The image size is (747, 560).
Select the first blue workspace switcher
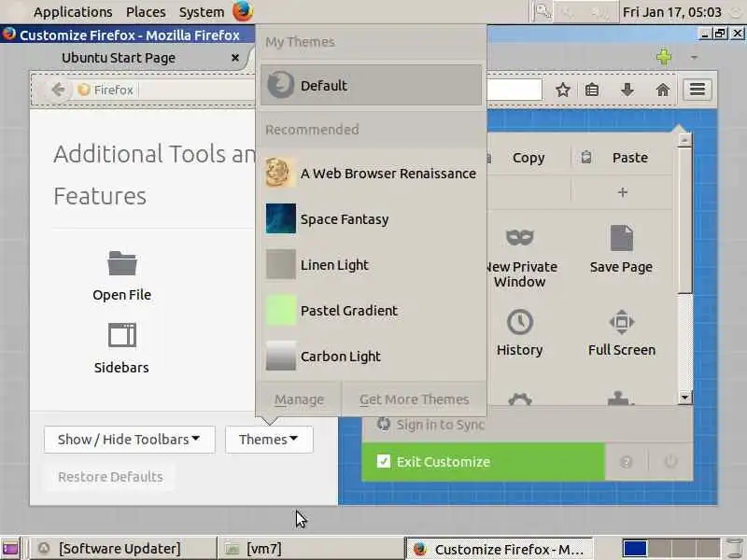coord(635,549)
